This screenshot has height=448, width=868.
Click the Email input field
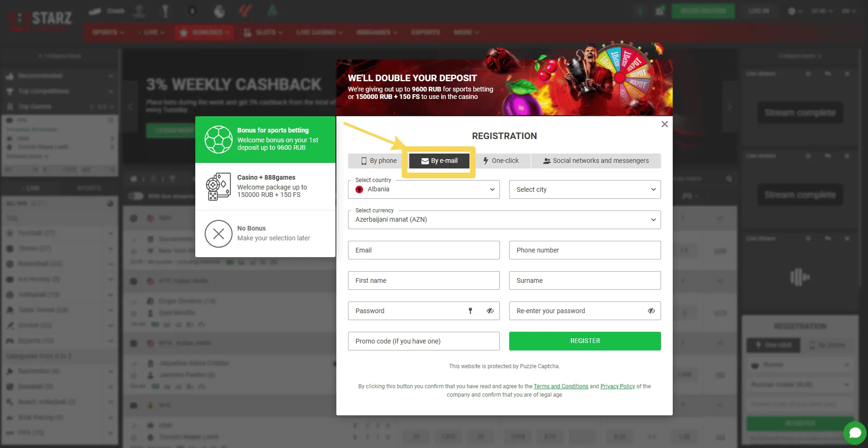click(x=424, y=250)
